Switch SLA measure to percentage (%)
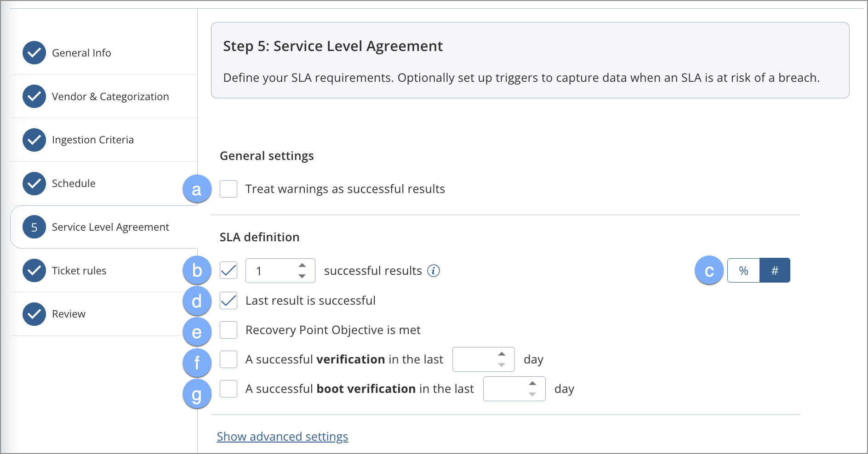Screen dimensions: 868x454 (743, 271)
